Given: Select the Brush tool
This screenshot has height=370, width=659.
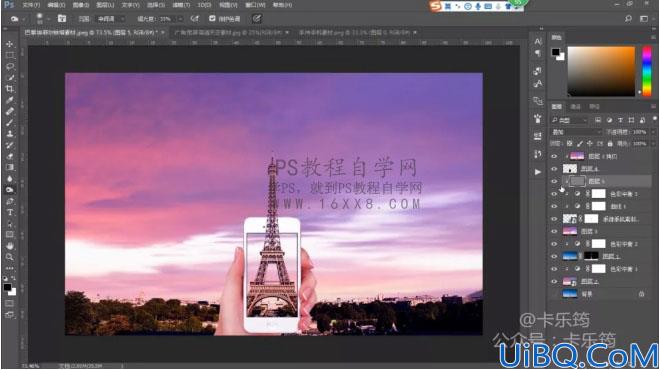Looking at the screenshot, I should tap(10, 123).
